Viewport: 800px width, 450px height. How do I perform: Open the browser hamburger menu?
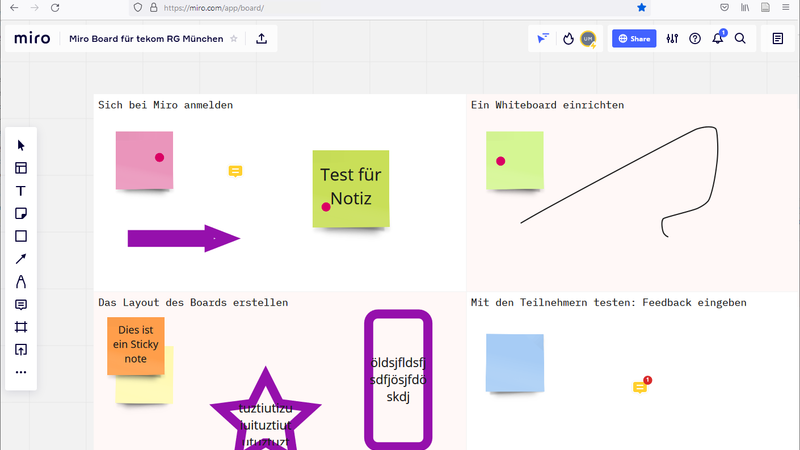pyautogui.click(x=786, y=8)
